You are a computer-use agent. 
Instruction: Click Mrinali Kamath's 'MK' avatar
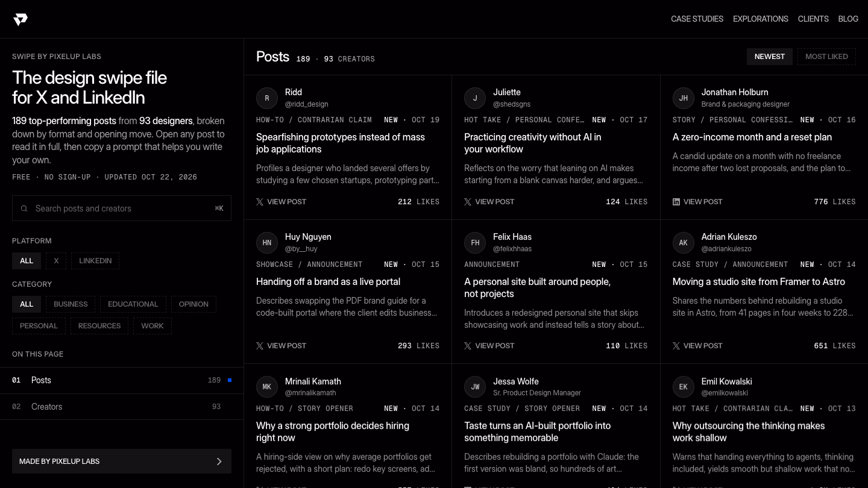click(267, 387)
